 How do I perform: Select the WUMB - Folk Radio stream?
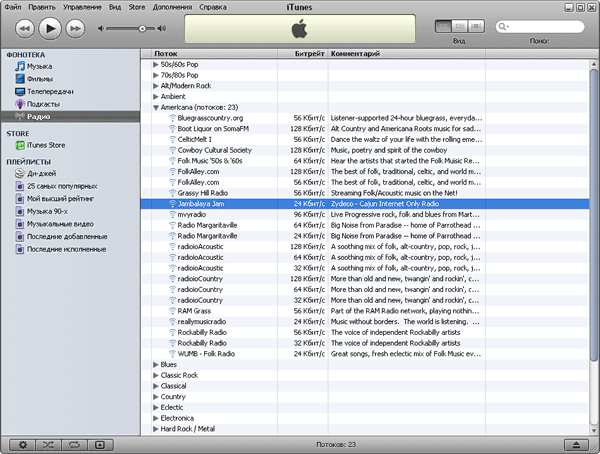(x=365, y=354)
